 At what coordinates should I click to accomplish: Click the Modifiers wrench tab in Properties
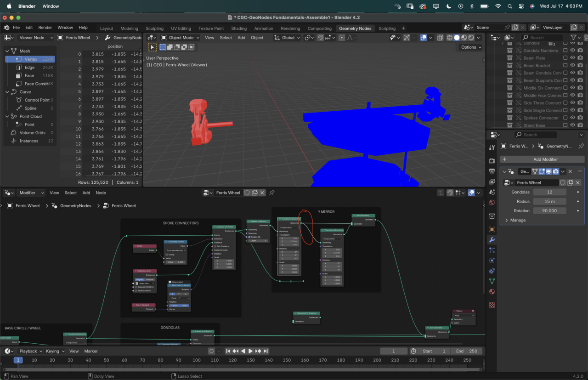coord(492,240)
